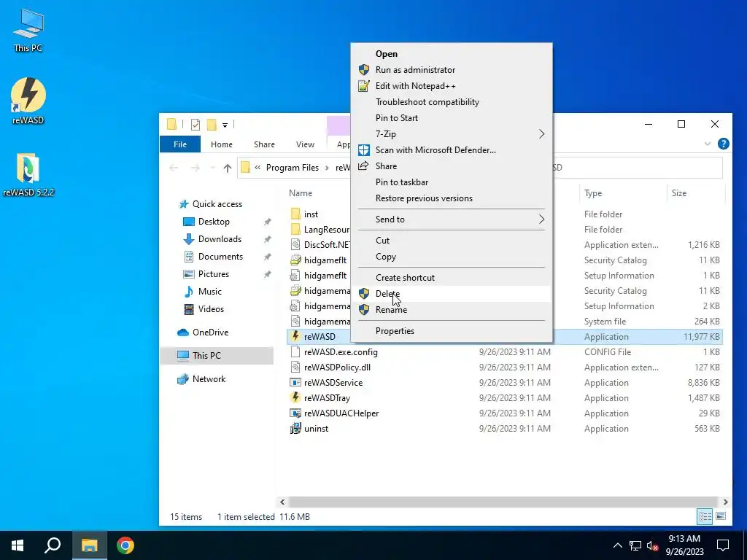Click horizontal scrollbar left arrow
Image resolution: width=747 pixels, height=560 pixels.
[282, 502]
